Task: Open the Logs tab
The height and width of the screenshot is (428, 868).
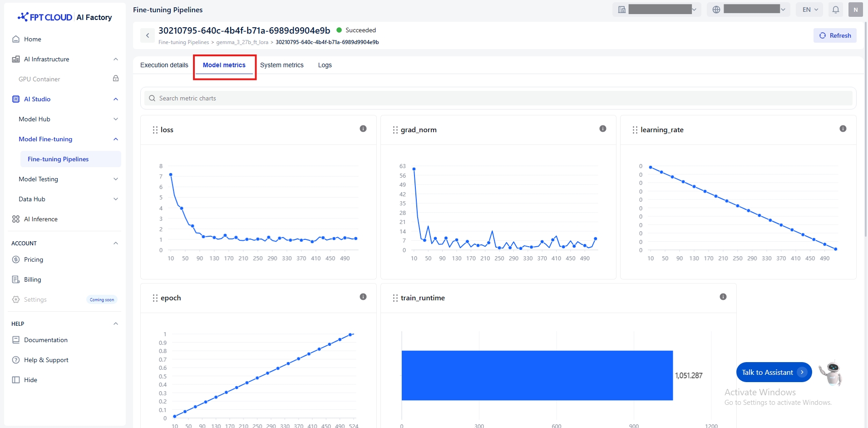Action: 325,65
